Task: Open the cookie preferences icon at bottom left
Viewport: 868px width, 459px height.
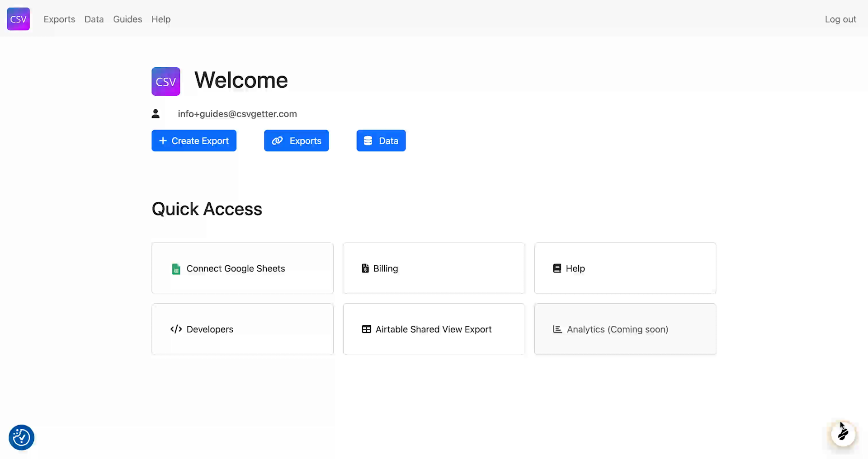Action: (21, 437)
